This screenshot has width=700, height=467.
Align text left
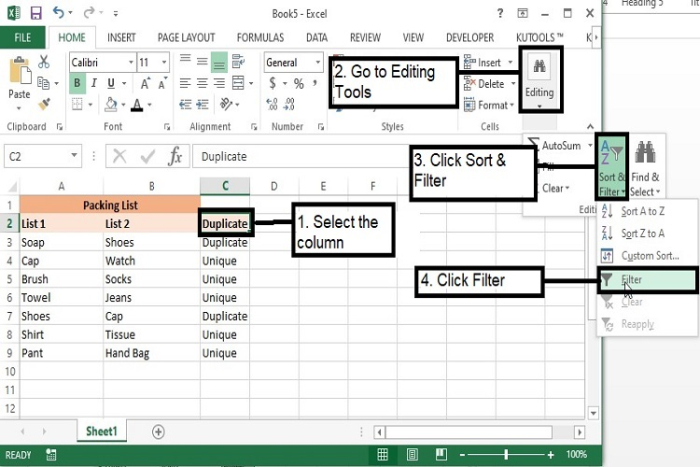point(185,83)
